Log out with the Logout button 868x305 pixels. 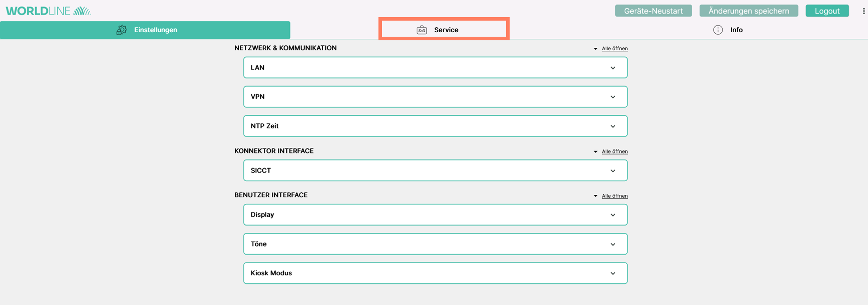pyautogui.click(x=827, y=11)
